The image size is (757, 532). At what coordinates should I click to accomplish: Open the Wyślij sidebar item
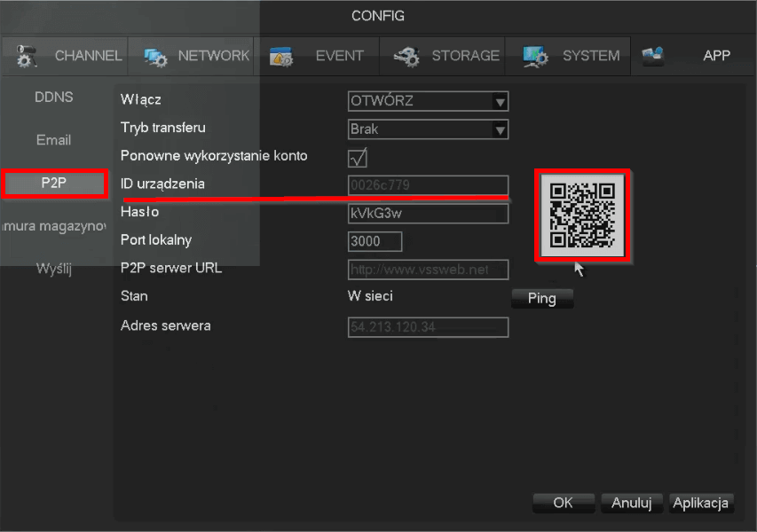(x=53, y=269)
